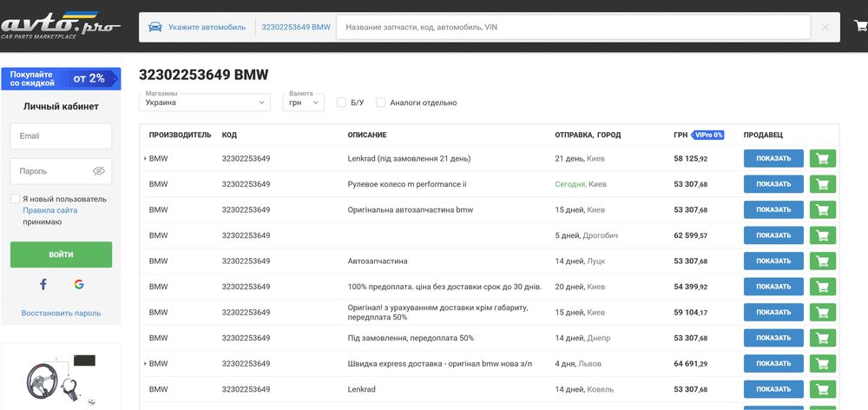Click the Пароль input field
Screen dimensions: 868x410
click(x=61, y=171)
